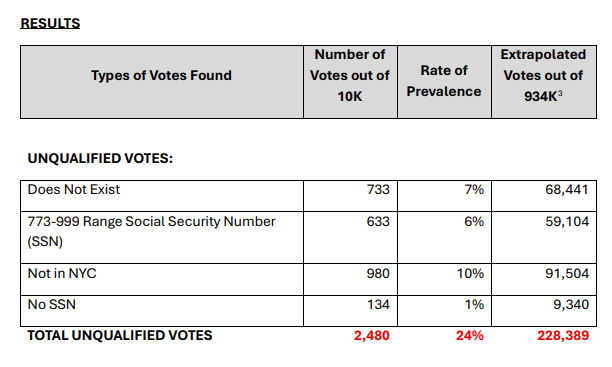The height and width of the screenshot is (367, 612).
Task: Select the 'Rate of Prevalence' column header
Action: [x=444, y=82]
